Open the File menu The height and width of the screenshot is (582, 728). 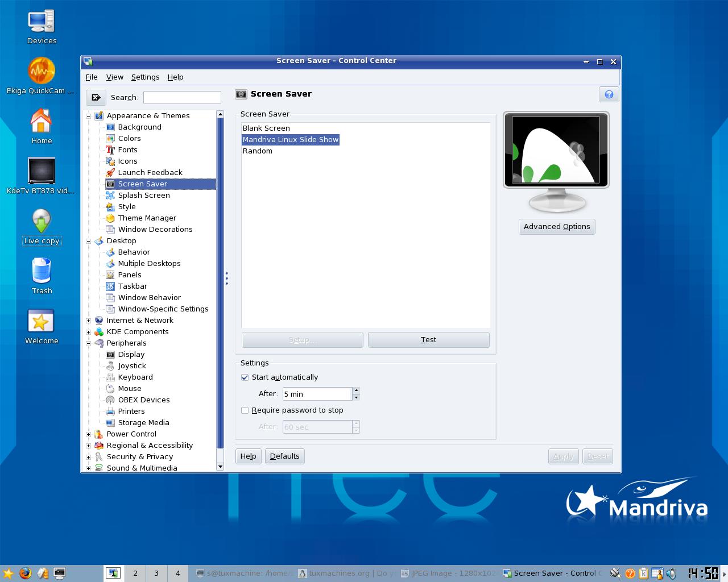(x=92, y=77)
